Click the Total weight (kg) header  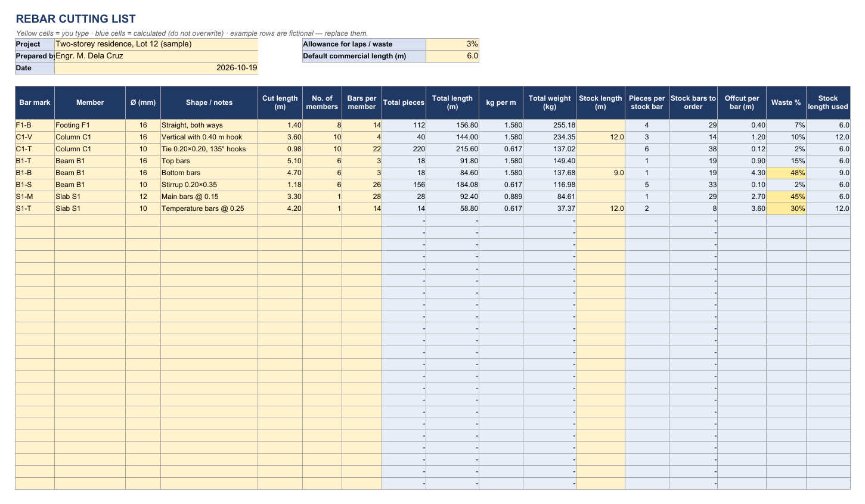[x=550, y=102]
